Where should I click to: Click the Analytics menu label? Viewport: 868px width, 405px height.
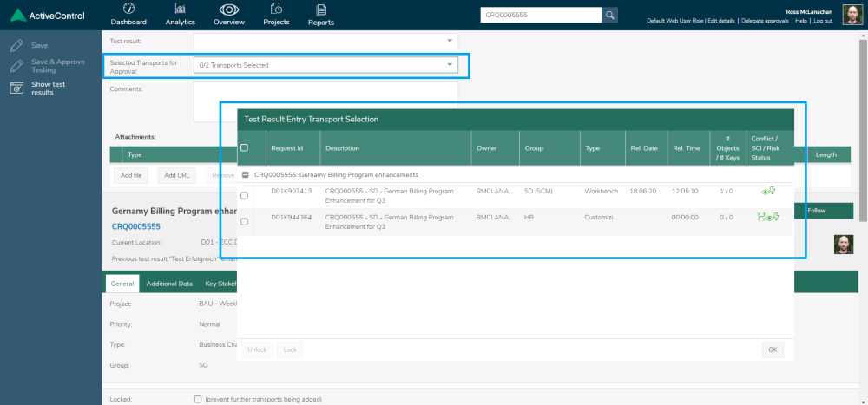[180, 23]
